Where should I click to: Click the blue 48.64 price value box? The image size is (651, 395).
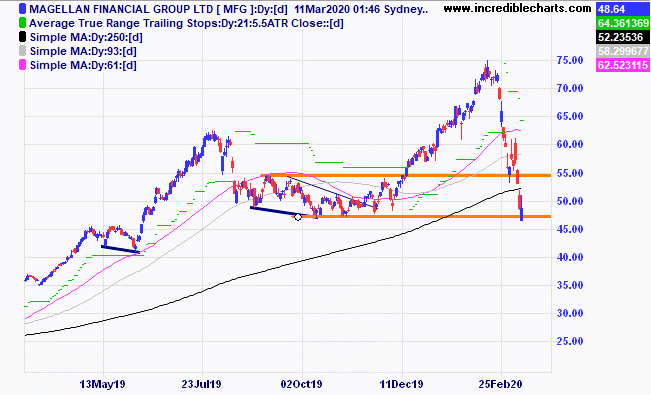pos(622,9)
